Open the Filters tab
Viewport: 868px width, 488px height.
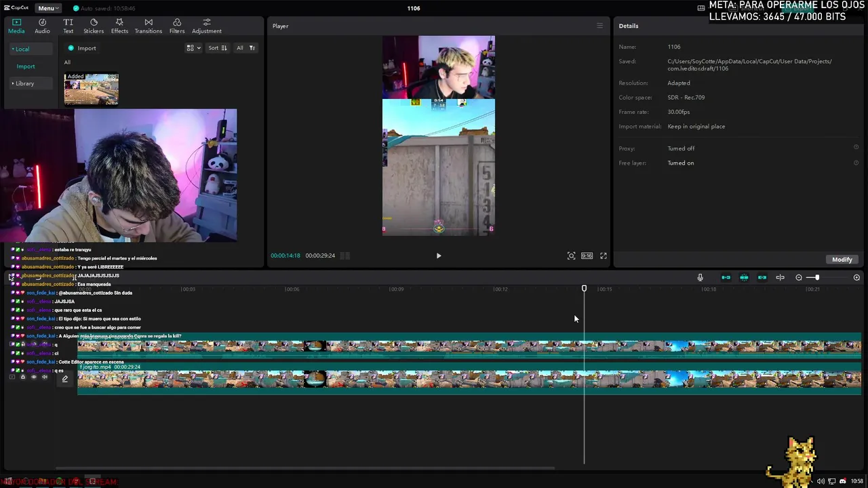[x=177, y=26]
